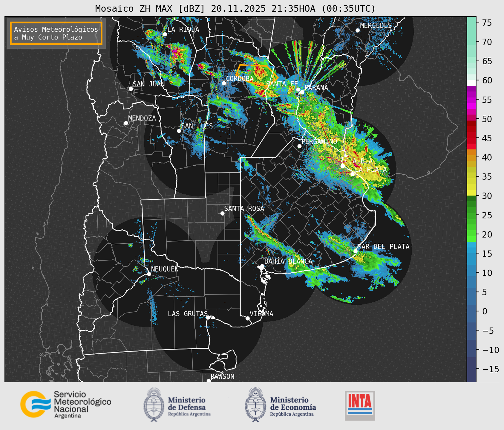Select the Pergamino city marker
This screenshot has height=430, width=504.
[x=299, y=146]
